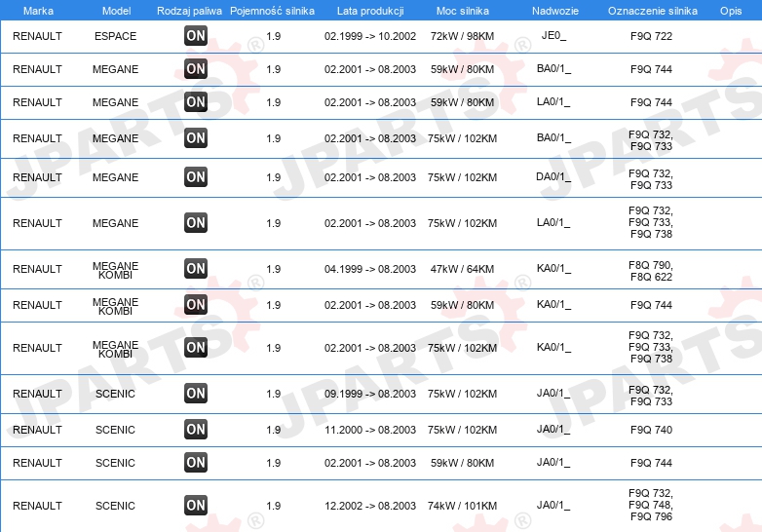Click the JE0_ body code
Screen dimensions: 762x532
pos(553,35)
